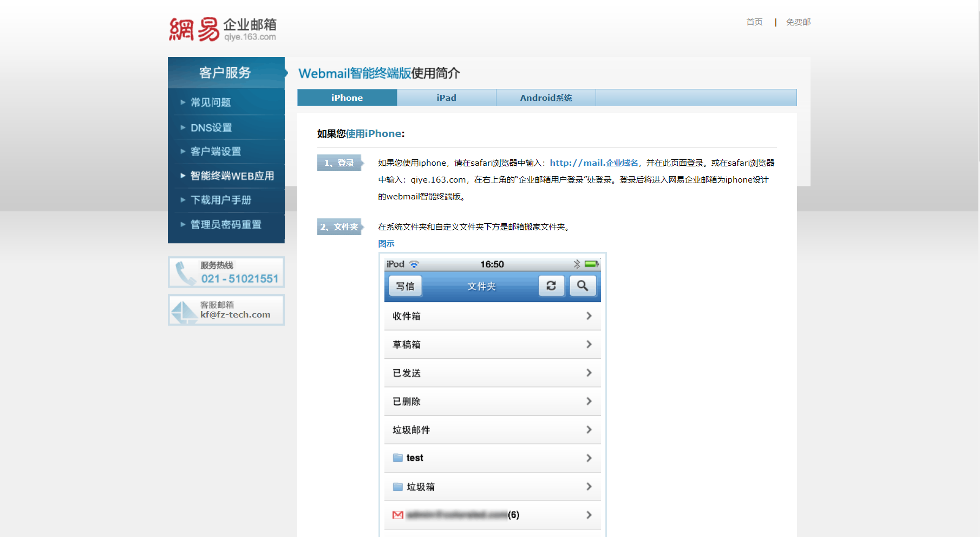Open 常见问题 in the sidebar
980x537 pixels.
point(211,102)
